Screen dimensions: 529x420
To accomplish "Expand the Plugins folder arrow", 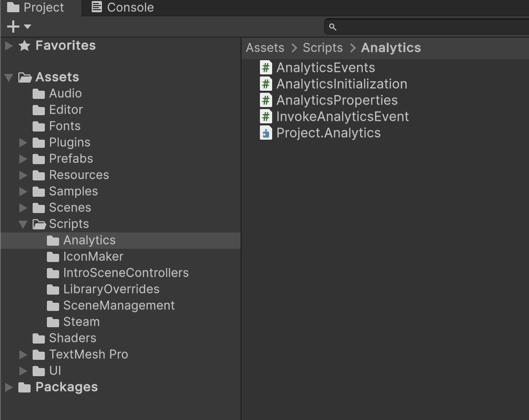I will [23, 142].
